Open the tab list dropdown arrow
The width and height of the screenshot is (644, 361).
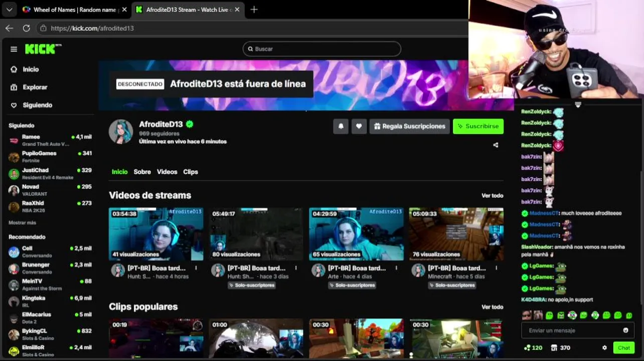[9, 10]
